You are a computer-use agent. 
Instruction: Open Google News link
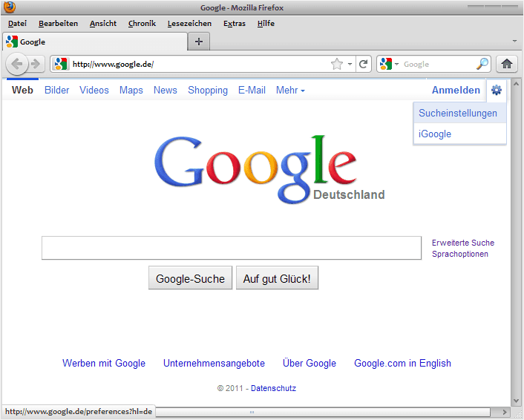click(165, 90)
